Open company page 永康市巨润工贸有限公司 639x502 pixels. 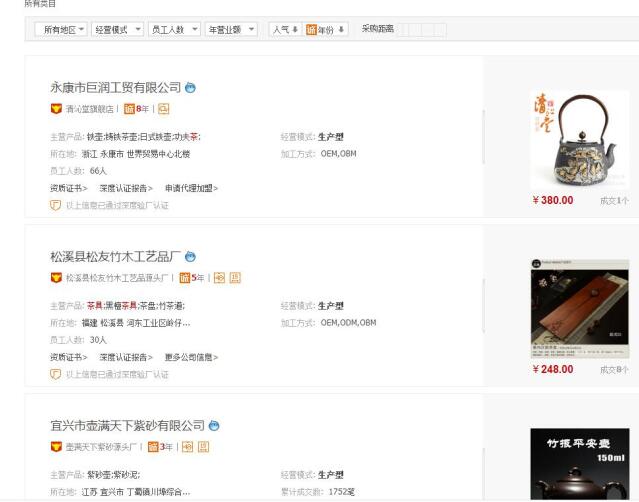pos(115,88)
